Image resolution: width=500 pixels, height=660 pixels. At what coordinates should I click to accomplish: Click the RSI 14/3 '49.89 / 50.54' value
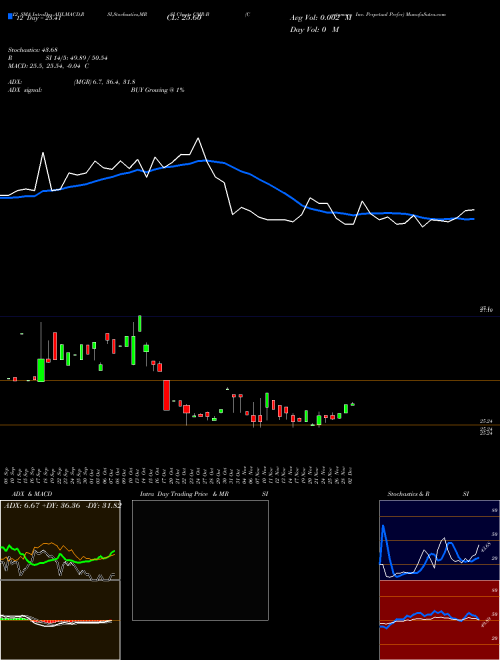click(x=88, y=58)
